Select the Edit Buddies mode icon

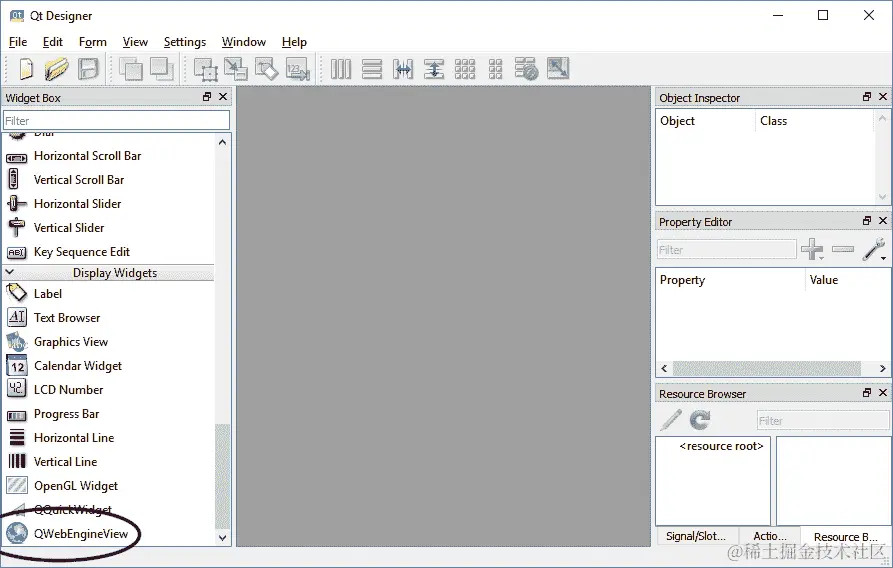click(267, 69)
